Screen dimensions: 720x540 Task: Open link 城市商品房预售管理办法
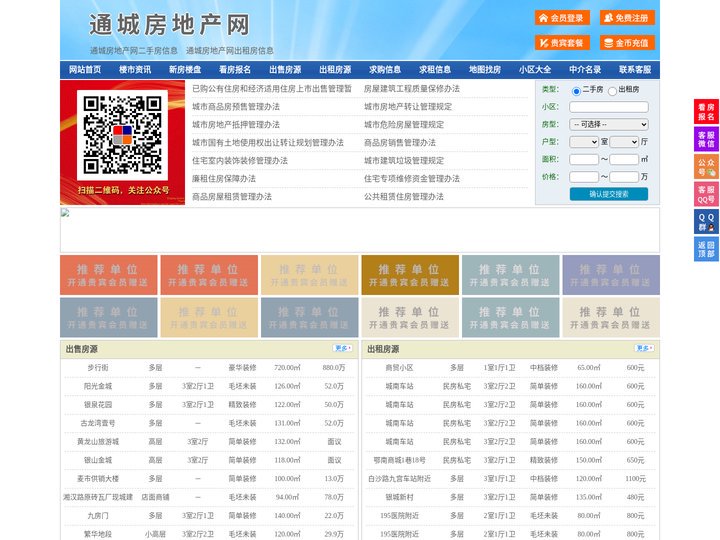[236, 107]
